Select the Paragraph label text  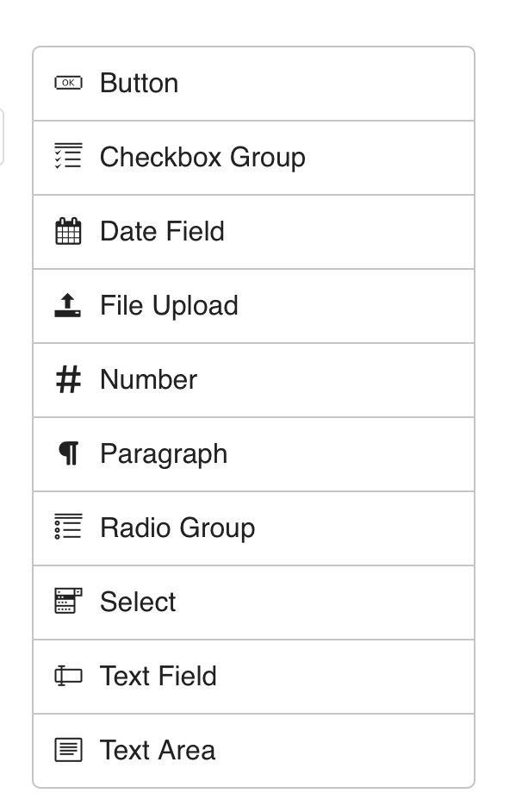pos(164,454)
